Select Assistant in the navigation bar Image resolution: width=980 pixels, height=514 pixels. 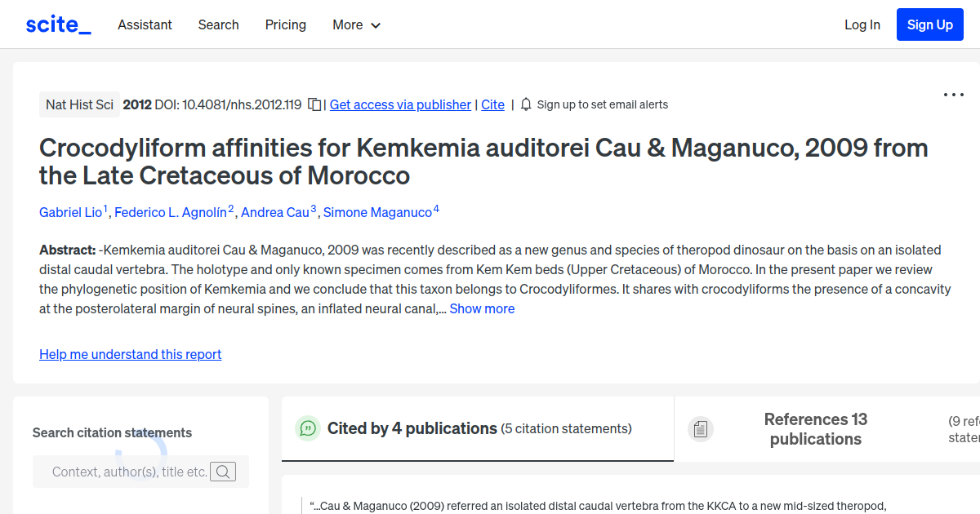point(145,24)
